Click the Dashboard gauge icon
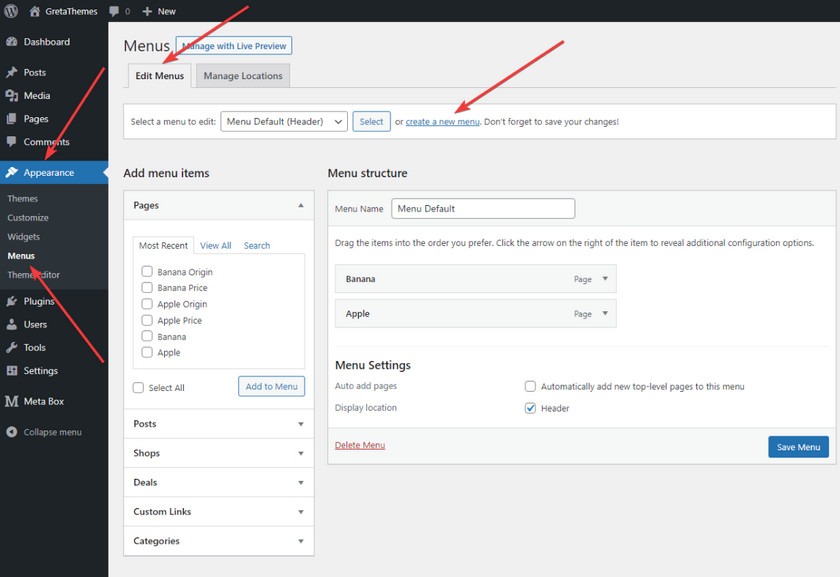840x577 pixels. click(x=12, y=42)
